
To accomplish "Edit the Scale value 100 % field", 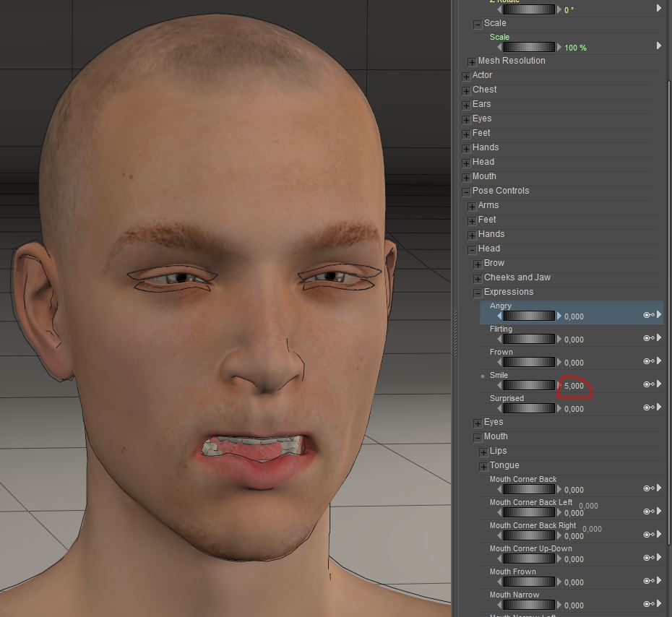I will (575, 48).
